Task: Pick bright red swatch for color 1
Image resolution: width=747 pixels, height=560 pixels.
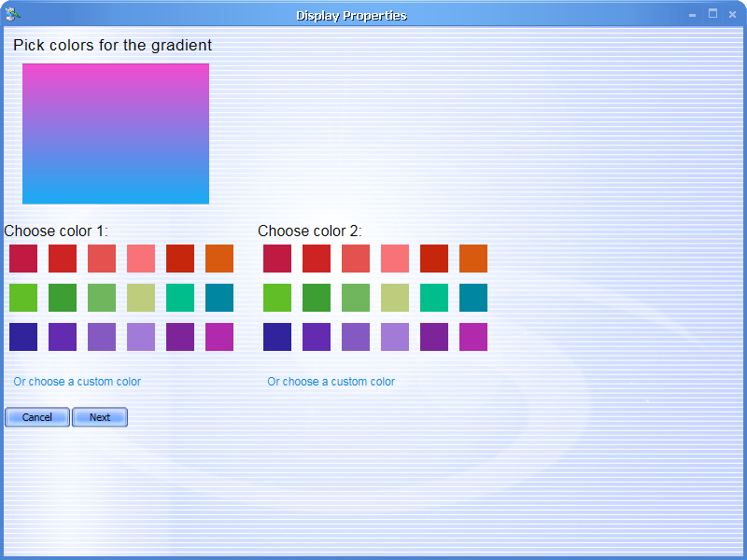Action: tap(63, 259)
